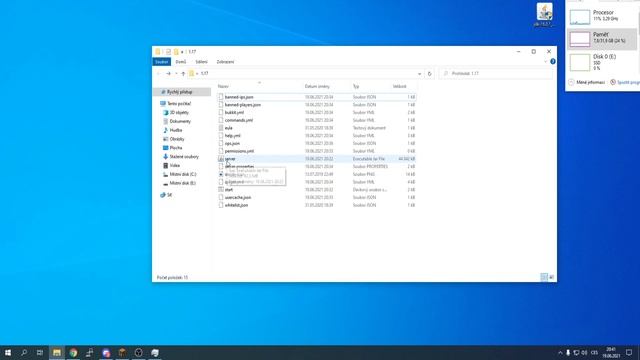640x360 pixels.
Task: Refresh the 1.17 folder view
Action: coord(429,73)
